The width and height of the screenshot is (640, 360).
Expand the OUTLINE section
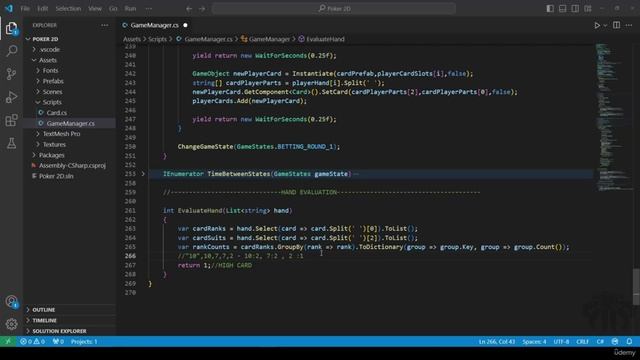(69, 310)
